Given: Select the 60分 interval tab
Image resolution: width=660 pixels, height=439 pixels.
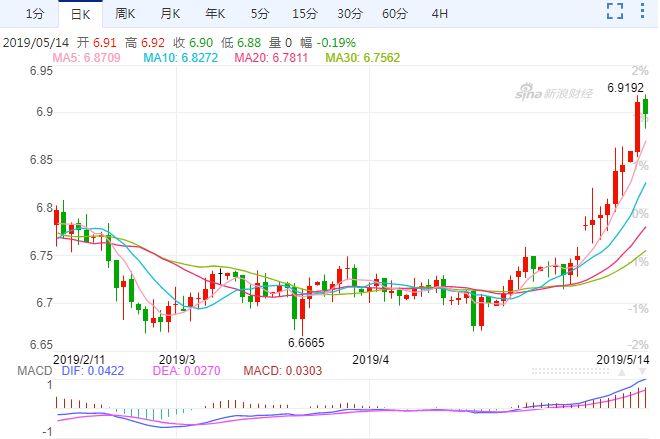Looking at the screenshot, I should tap(395, 14).
